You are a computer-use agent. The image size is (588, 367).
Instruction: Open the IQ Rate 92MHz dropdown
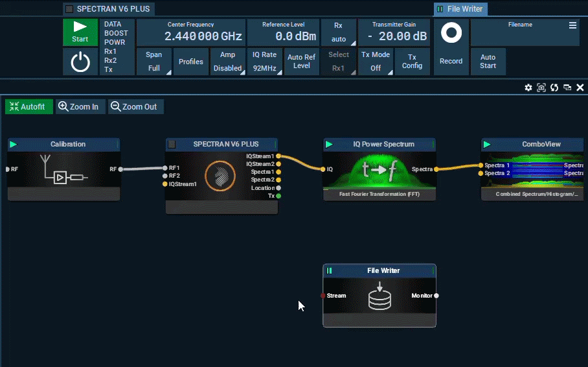click(x=265, y=62)
